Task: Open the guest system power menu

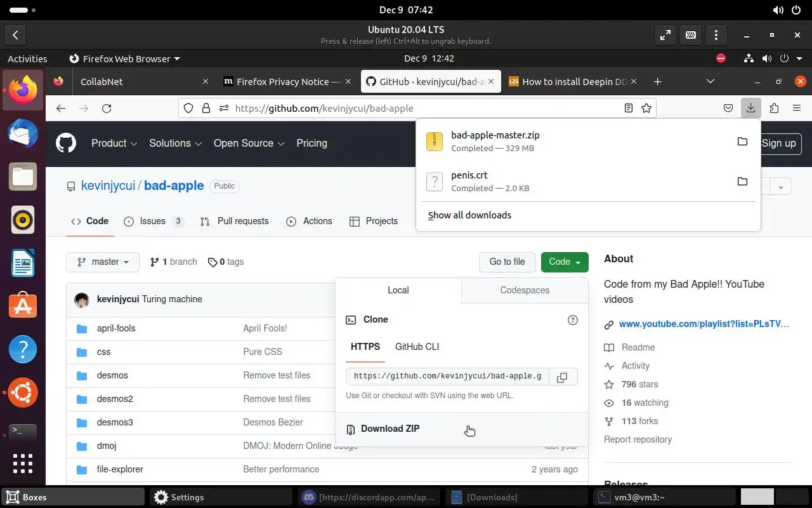Action: tap(792, 58)
